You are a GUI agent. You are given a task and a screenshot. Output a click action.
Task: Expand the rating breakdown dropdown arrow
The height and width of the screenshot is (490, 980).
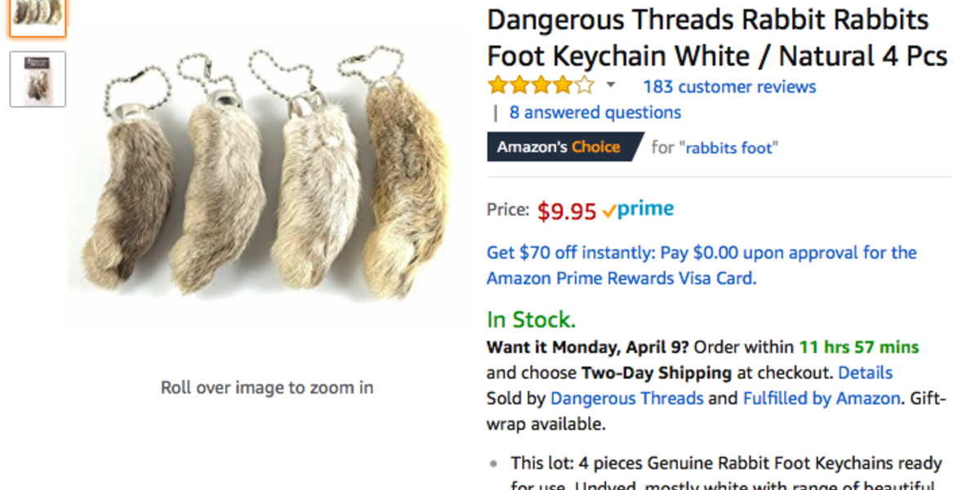point(610,86)
